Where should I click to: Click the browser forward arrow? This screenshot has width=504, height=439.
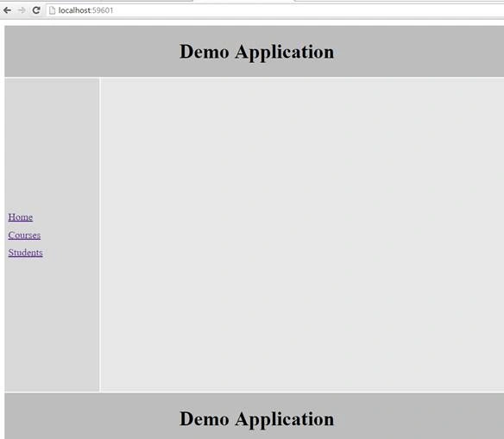tap(22, 10)
